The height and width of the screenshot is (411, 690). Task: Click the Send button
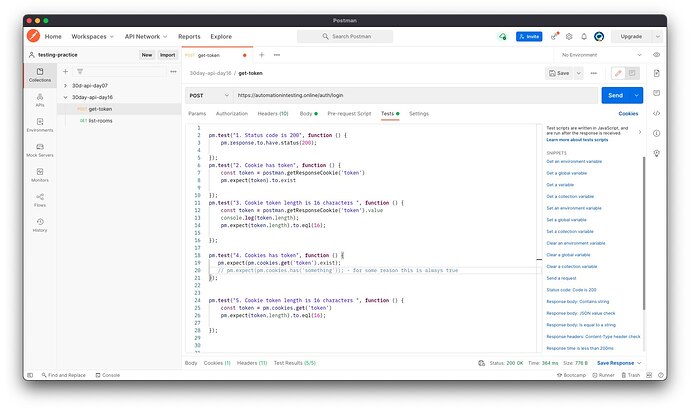[x=616, y=95]
